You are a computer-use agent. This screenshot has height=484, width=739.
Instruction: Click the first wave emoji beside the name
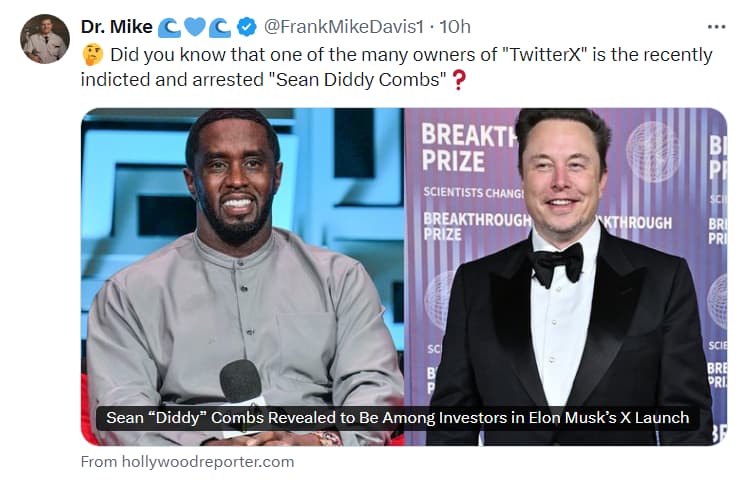pyautogui.click(x=169, y=28)
